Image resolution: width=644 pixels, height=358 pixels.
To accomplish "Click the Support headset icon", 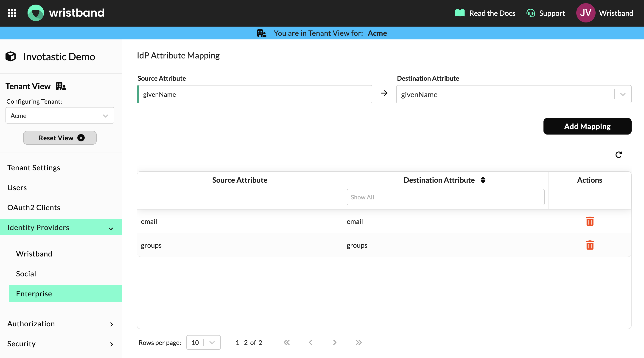I will [530, 13].
